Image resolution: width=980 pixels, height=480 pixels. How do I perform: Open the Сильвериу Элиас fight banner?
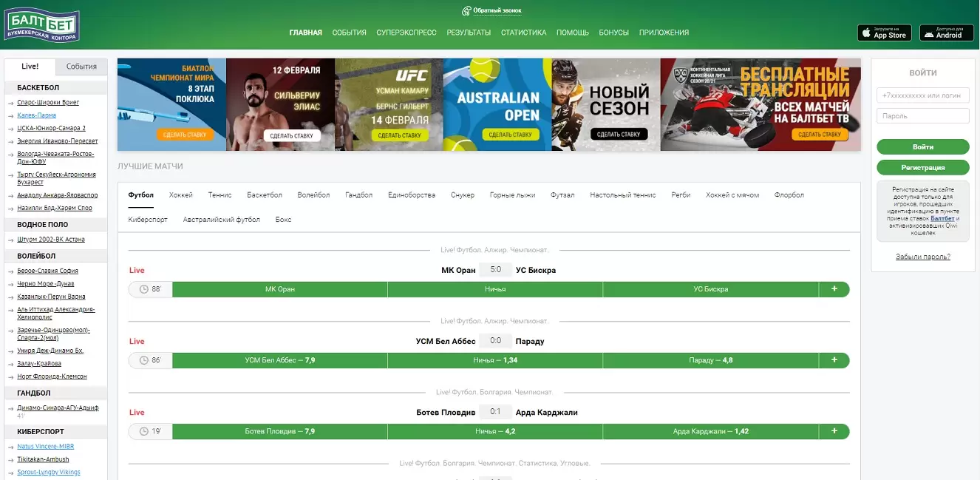pyautogui.click(x=280, y=104)
